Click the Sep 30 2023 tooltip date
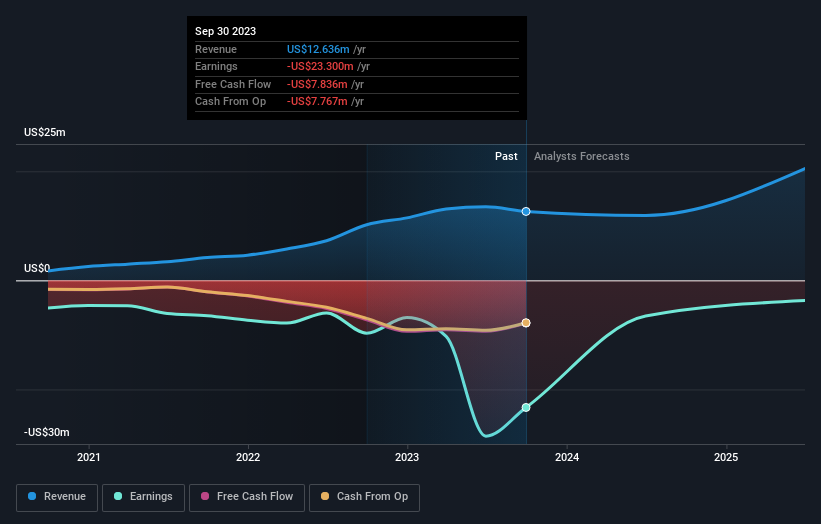The width and height of the screenshot is (821, 524). [226, 31]
